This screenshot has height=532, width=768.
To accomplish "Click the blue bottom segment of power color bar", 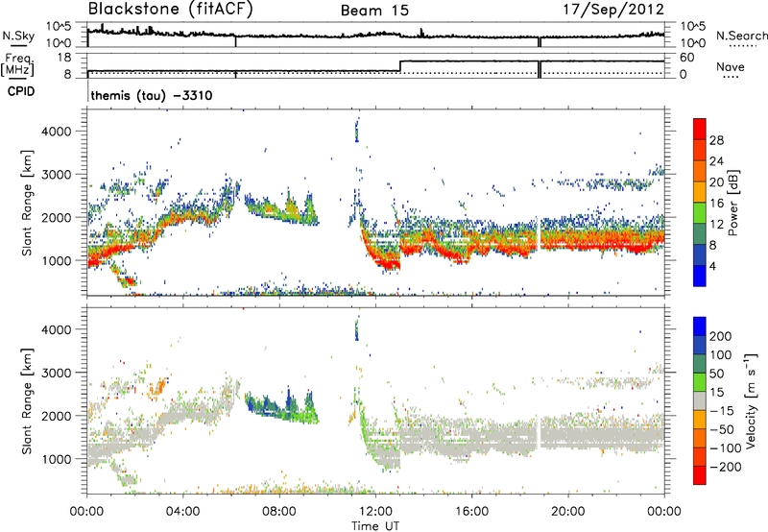I will 700,276.
